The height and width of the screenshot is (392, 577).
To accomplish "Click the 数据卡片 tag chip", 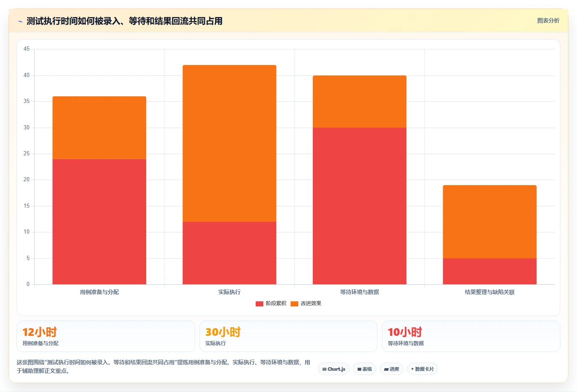I will [x=422, y=369].
